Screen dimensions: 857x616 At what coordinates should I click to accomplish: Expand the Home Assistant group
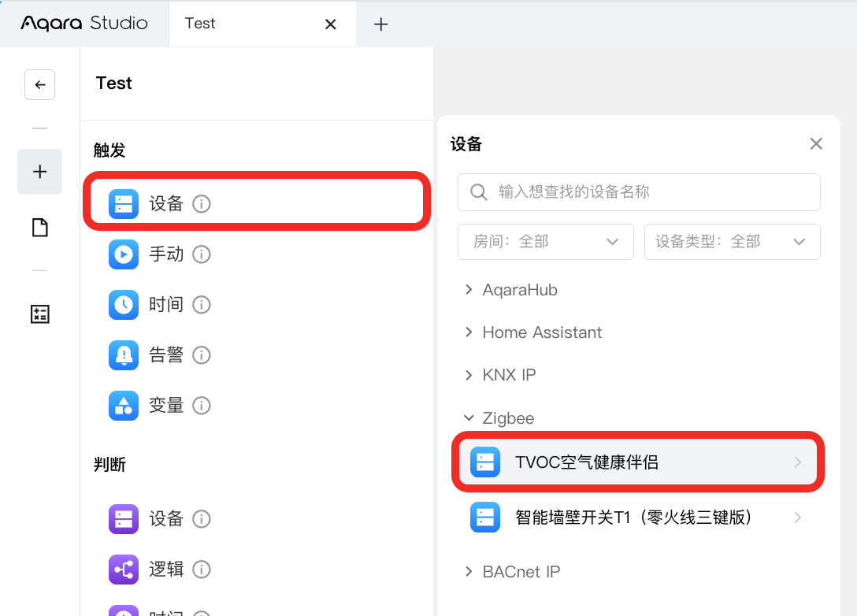coord(469,332)
